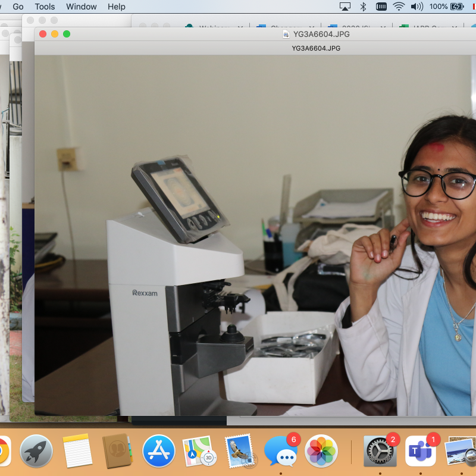
Task: Open System Preferences gear in Dock
Action: (x=380, y=451)
